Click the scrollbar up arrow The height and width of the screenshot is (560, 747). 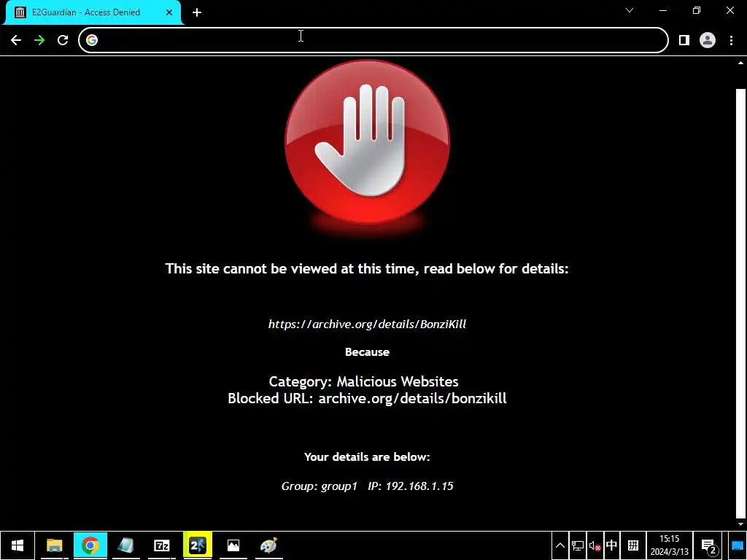[x=740, y=63]
